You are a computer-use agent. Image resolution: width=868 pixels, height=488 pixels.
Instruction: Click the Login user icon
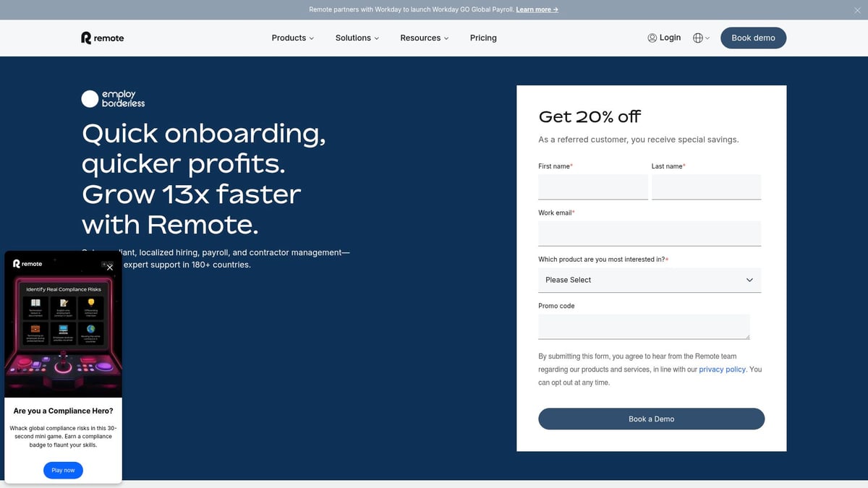click(x=652, y=38)
